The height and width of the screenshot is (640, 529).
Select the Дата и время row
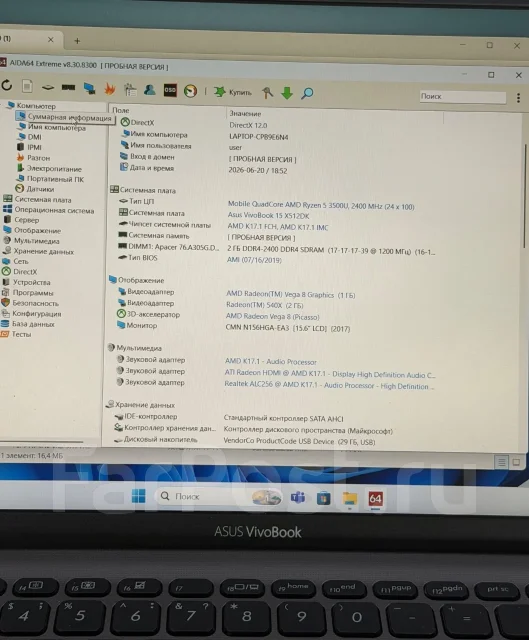203,169
